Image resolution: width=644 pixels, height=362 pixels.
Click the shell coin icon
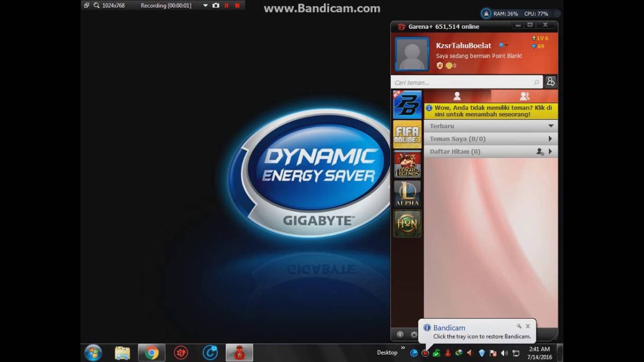tap(449, 65)
